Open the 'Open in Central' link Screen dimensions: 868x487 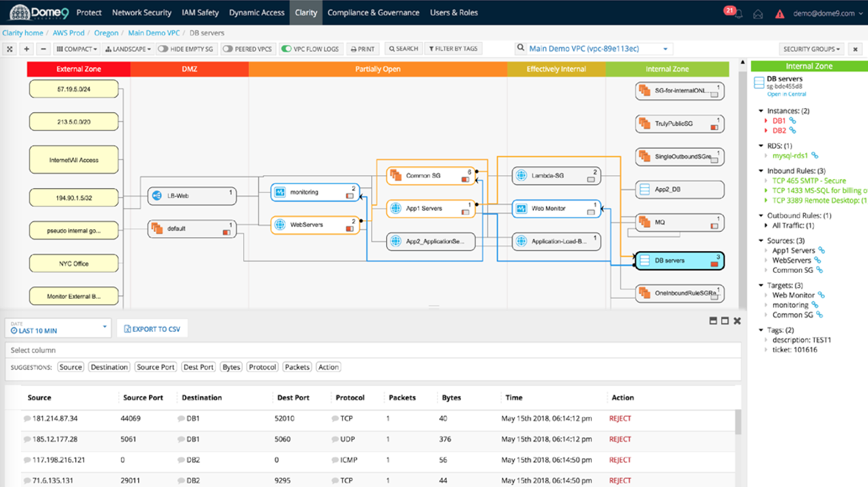787,94
